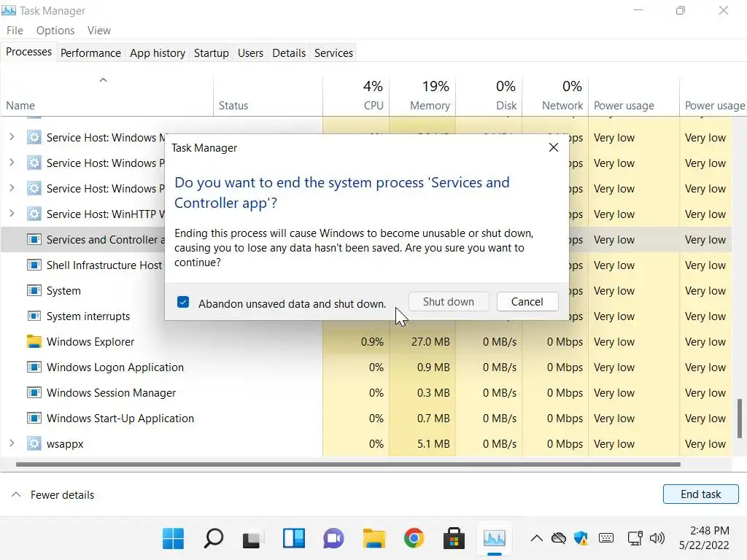Image resolution: width=747 pixels, height=560 pixels.
Task: Open Widgets icon on taskbar
Action: coord(293,539)
